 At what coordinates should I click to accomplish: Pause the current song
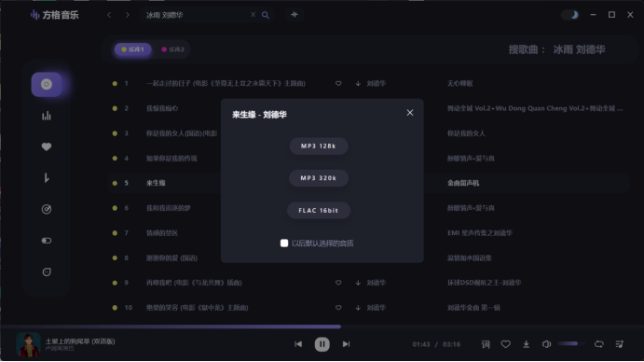coord(322,344)
